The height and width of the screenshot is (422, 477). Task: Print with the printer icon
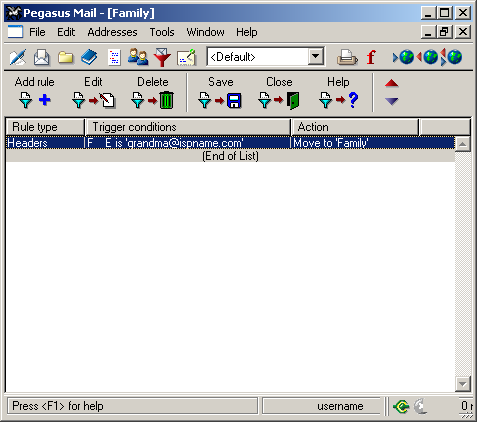(347, 57)
